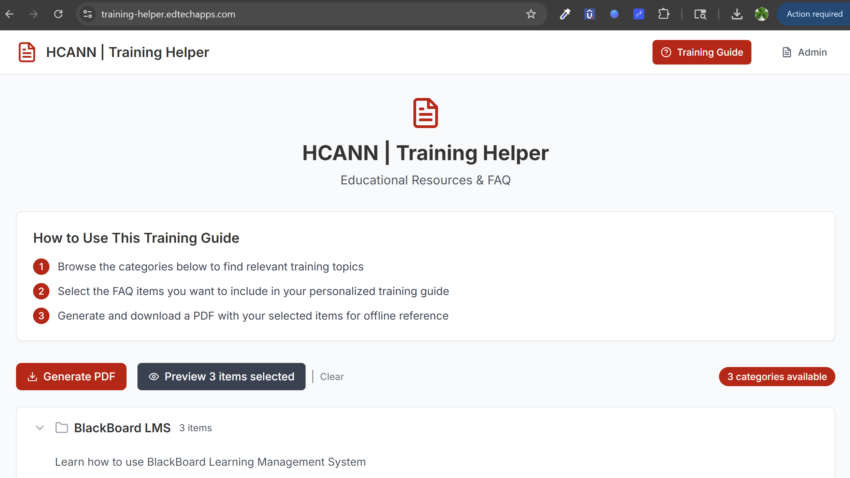Open the Admin link
850x478 pixels.
pos(804,52)
